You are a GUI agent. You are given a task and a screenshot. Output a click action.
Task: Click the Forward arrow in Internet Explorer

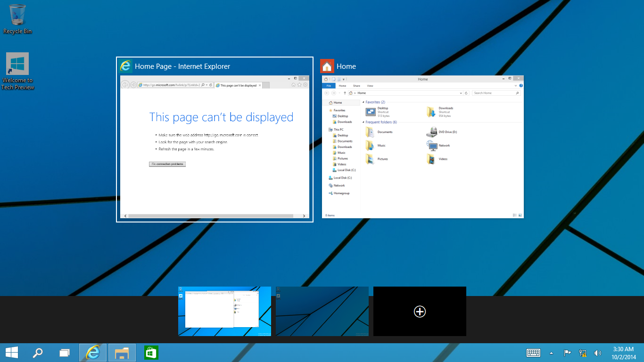click(133, 85)
